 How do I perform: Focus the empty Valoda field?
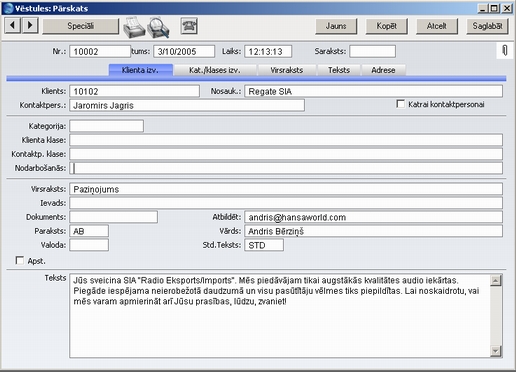(x=89, y=245)
